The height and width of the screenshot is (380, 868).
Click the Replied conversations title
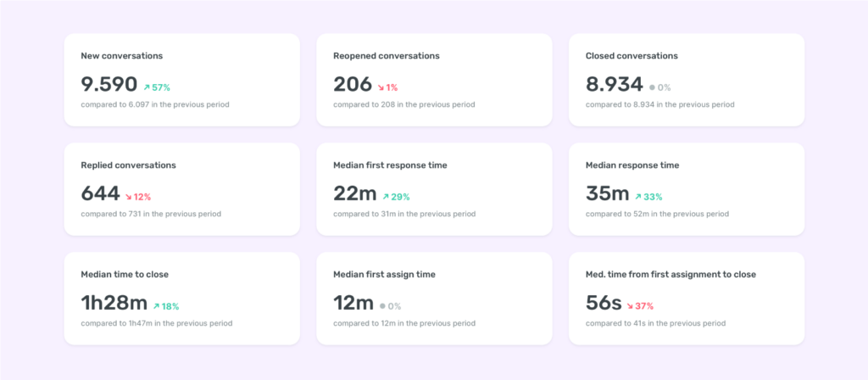coord(129,165)
